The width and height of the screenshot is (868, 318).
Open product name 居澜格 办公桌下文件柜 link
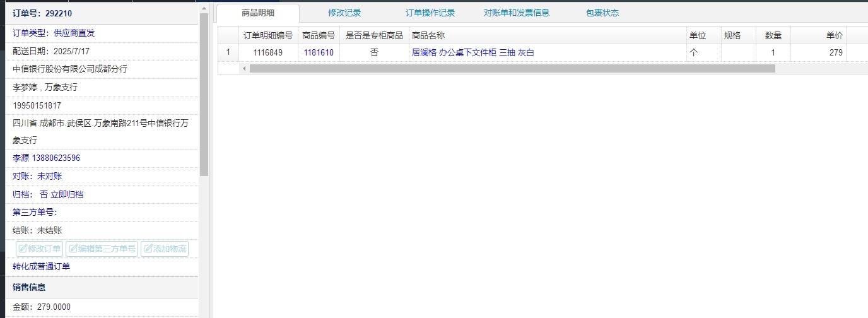pos(472,53)
